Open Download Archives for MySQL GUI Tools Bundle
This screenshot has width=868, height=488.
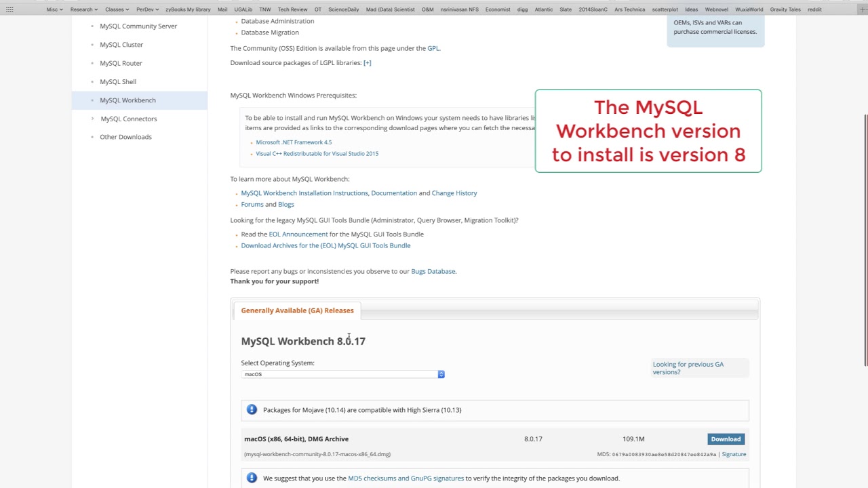pos(325,245)
